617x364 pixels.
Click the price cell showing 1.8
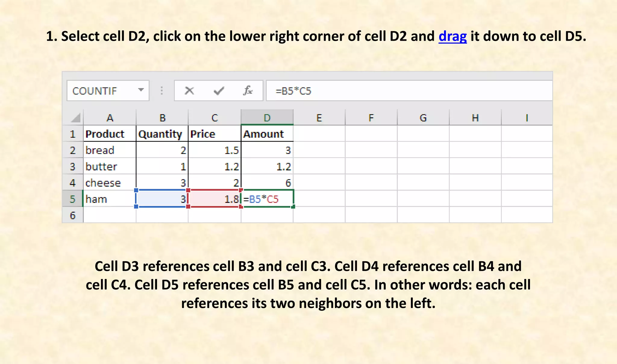pyautogui.click(x=215, y=199)
